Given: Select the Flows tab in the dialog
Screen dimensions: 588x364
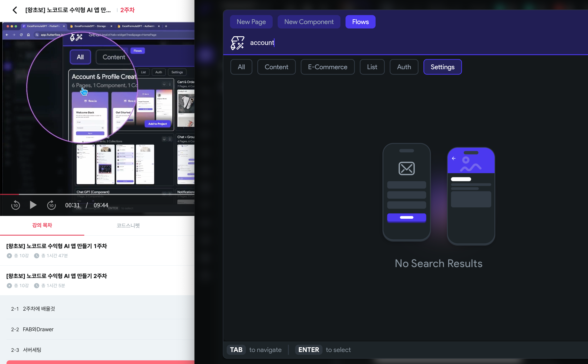Looking at the screenshot, I should pos(361,22).
